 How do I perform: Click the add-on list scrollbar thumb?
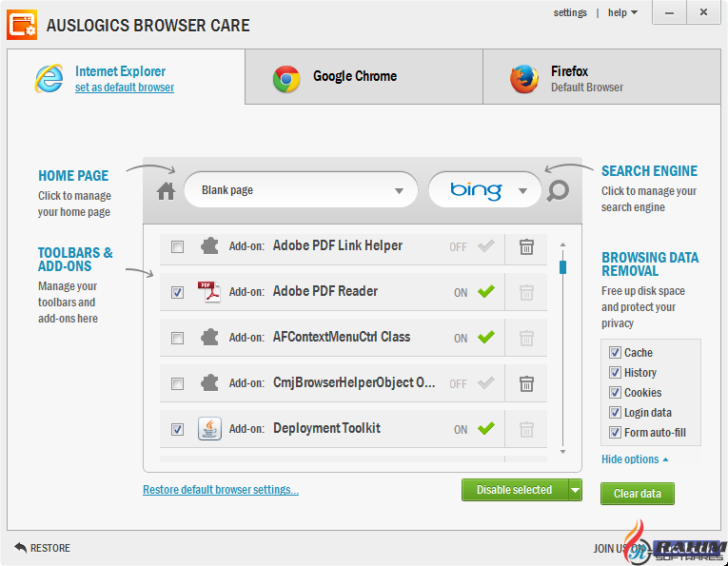(562, 267)
